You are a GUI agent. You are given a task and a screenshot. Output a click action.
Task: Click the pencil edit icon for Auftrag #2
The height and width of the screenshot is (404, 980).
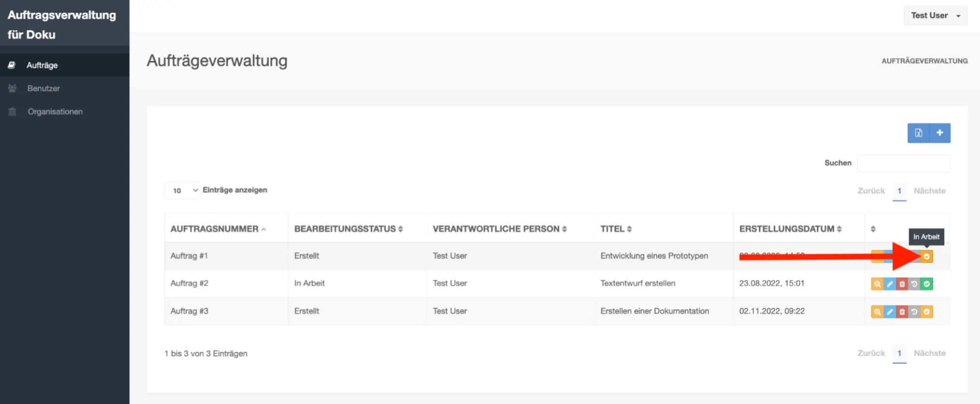(890, 284)
